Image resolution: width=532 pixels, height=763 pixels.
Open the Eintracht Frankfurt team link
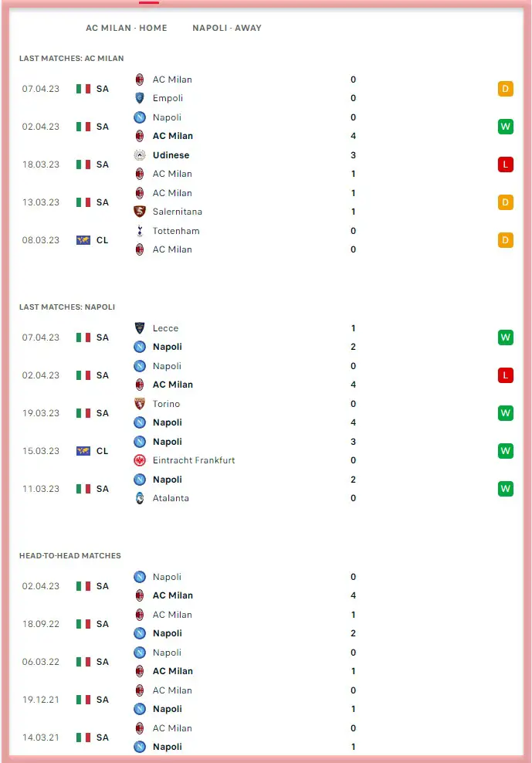click(194, 460)
